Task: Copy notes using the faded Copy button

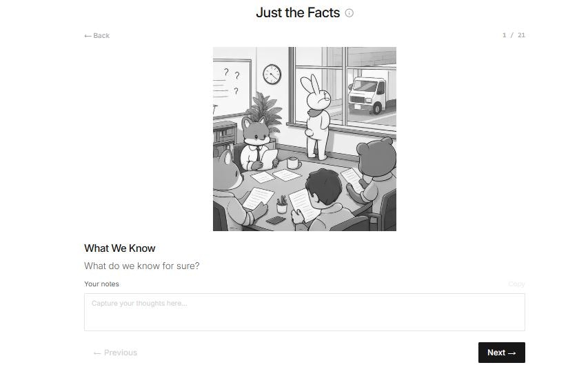Action: pyautogui.click(x=516, y=284)
